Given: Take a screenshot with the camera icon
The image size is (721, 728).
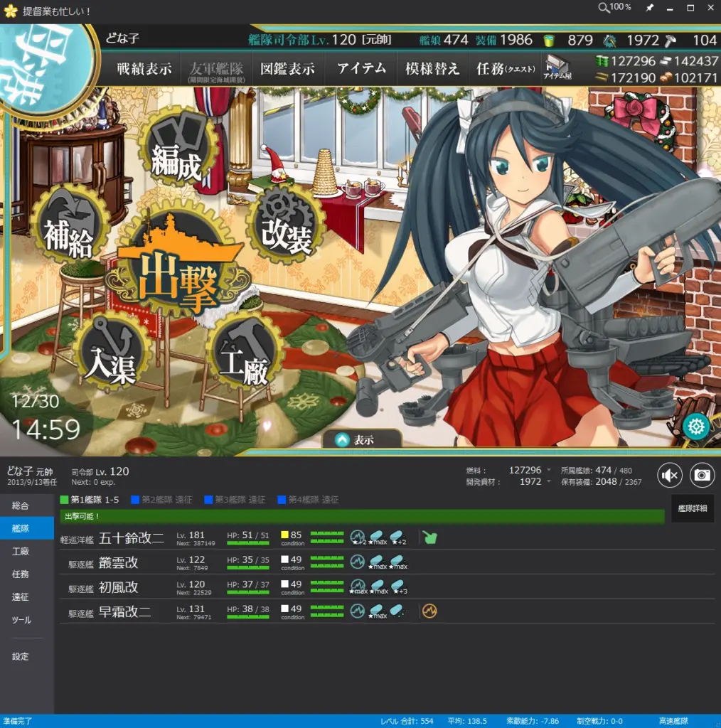Looking at the screenshot, I should (x=702, y=475).
